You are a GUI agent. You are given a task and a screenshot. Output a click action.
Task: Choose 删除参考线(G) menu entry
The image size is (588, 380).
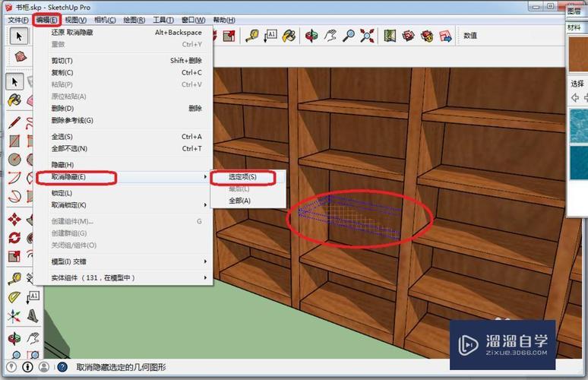pyautogui.click(x=124, y=120)
